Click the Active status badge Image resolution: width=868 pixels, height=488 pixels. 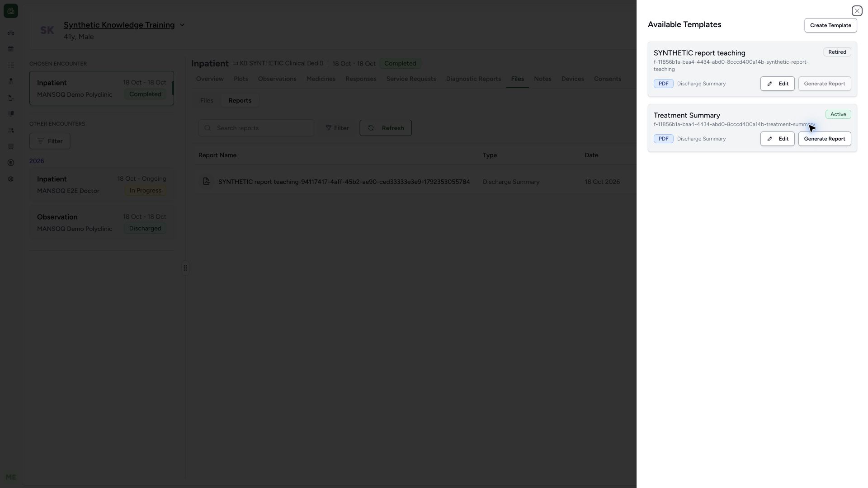[838, 114]
